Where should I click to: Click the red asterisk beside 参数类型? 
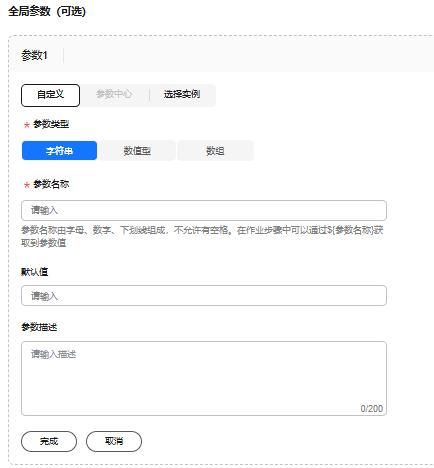click(27, 125)
